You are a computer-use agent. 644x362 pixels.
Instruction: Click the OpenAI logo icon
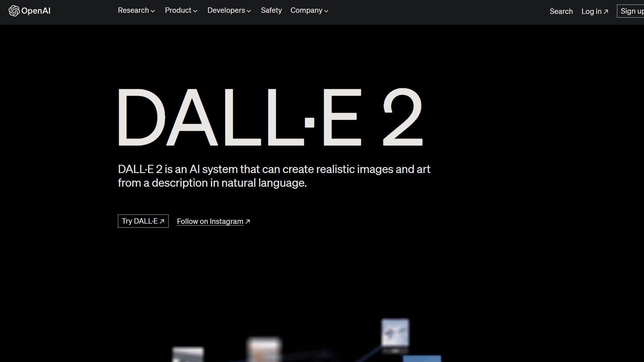[x=14, y=11]
